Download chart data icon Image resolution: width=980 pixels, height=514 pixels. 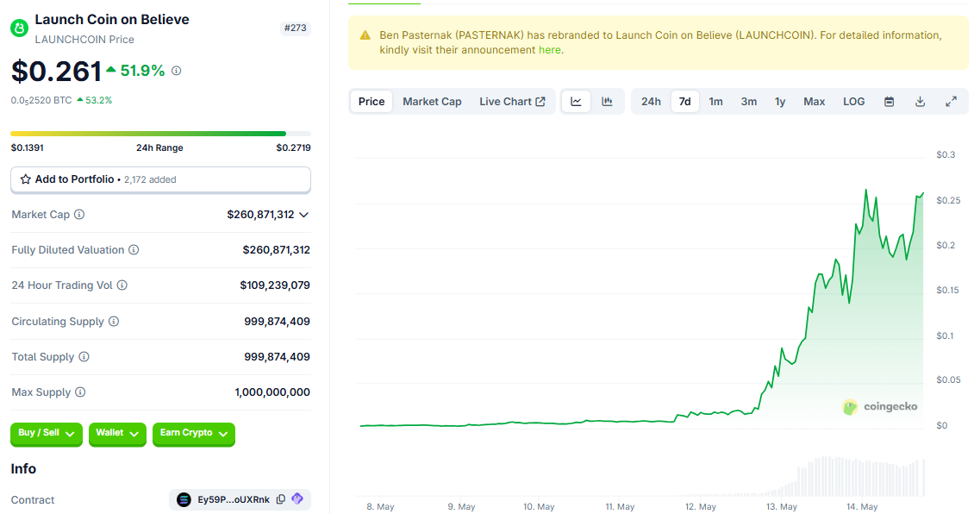click(920, 101)
